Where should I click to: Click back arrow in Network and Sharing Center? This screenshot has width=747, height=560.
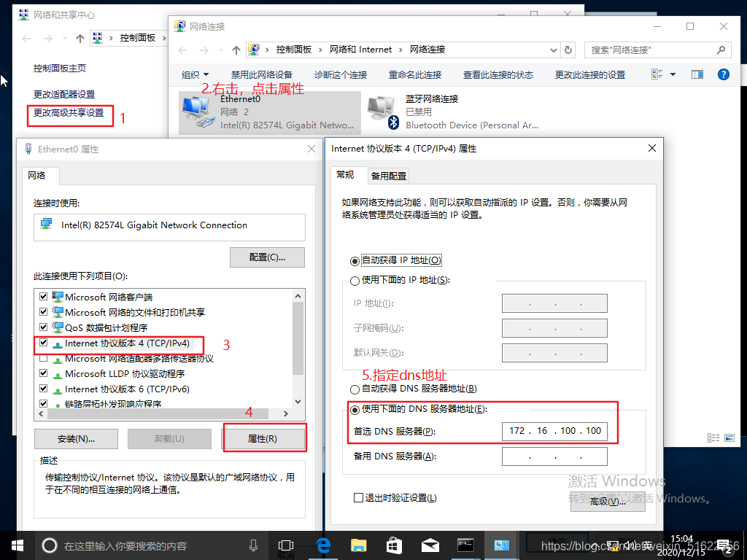[27, 38]
